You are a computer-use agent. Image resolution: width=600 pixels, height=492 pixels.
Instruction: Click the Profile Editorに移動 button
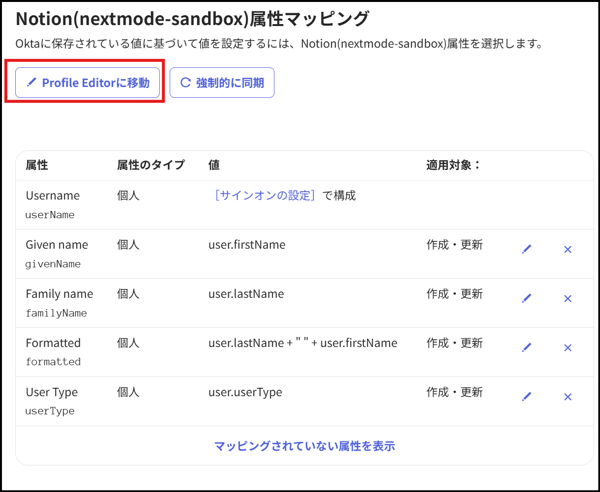[88, 83]
